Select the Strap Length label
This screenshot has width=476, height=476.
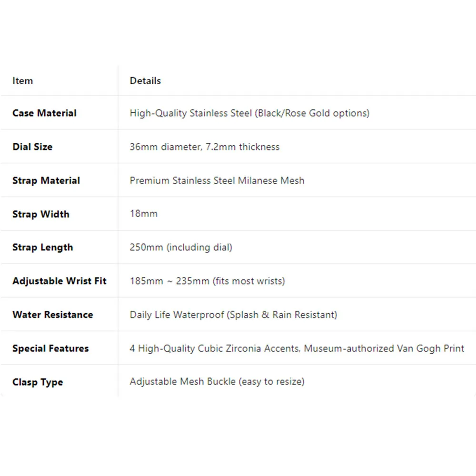42,248
